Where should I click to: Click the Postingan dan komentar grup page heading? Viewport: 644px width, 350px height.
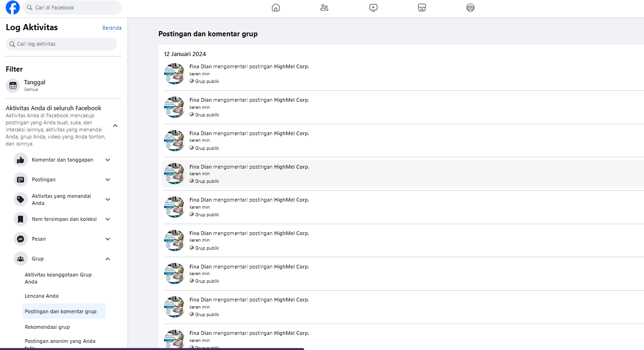point(208,34)
